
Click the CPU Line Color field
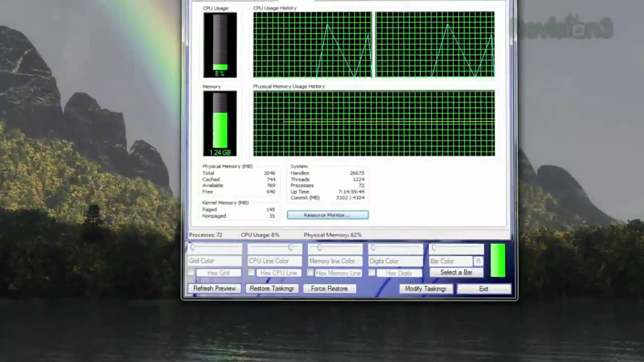(275, 261)
